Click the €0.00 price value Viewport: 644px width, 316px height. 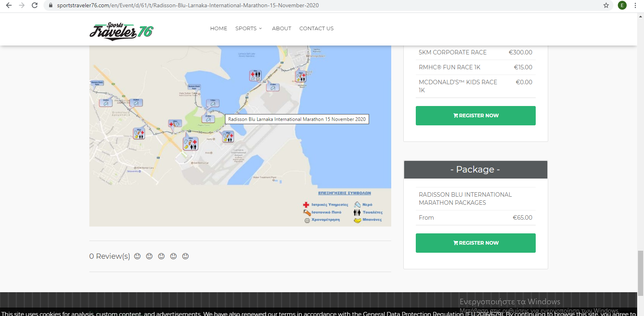click(x=524, y=82)
